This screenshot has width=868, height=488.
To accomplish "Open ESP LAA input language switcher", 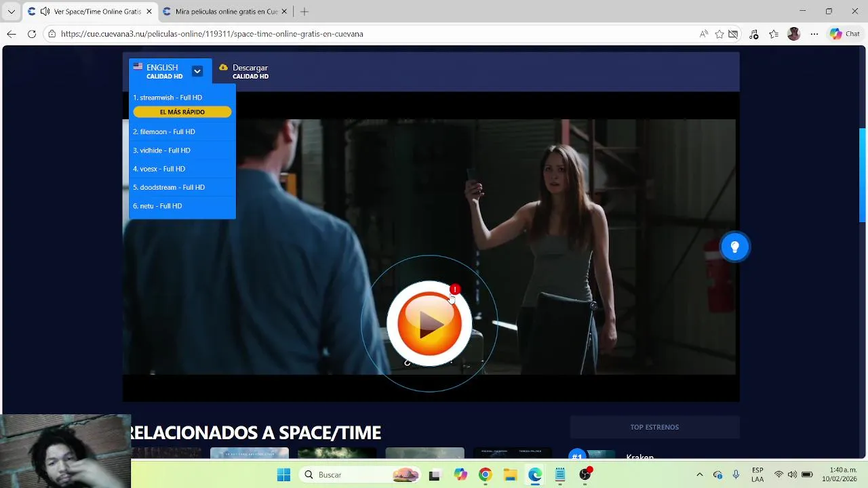I will [x=757, y=474].
